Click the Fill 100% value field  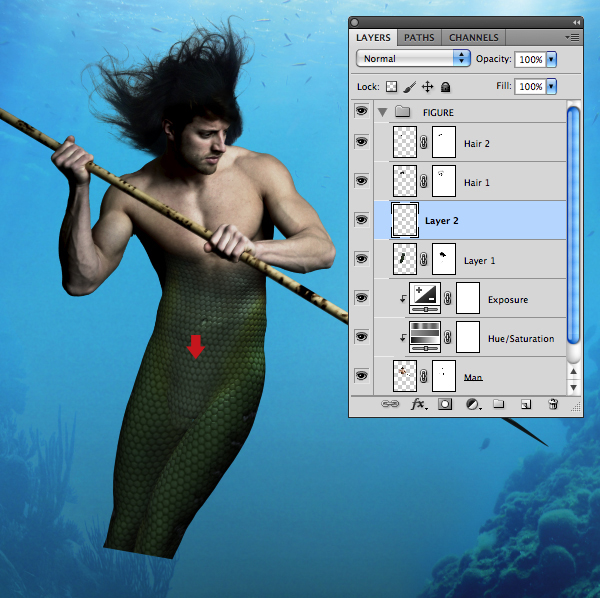tap(530, 86)
